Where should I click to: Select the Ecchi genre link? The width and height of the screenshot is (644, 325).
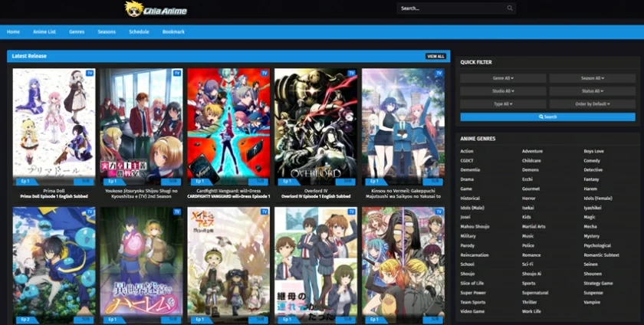point(527,179)
